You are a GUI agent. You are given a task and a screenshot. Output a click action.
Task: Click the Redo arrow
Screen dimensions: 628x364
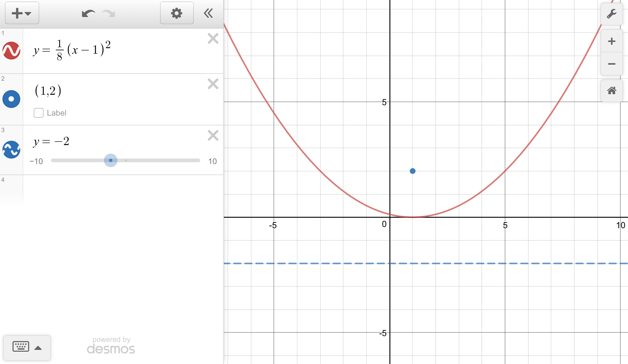pos(109,13)
